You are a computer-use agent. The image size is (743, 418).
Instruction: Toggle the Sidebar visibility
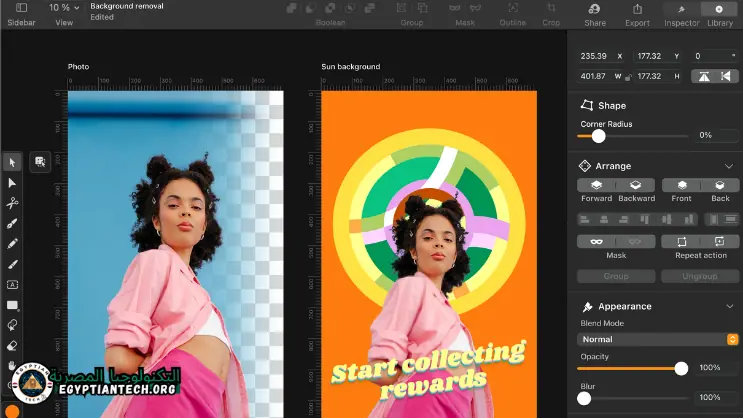click(x=21, y=9)
